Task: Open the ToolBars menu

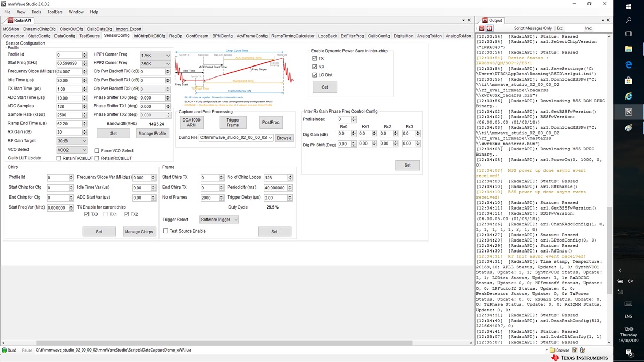Action: (x=55, y=12)
